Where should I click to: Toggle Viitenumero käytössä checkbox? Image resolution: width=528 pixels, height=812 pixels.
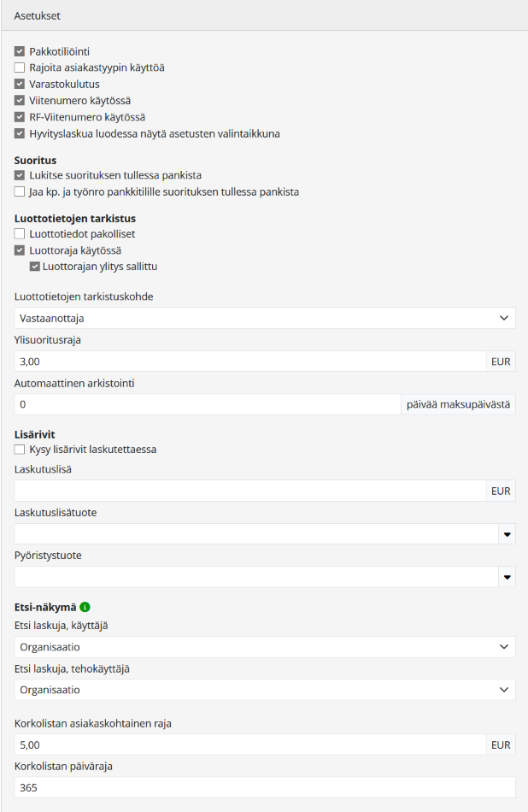(20, 100)
